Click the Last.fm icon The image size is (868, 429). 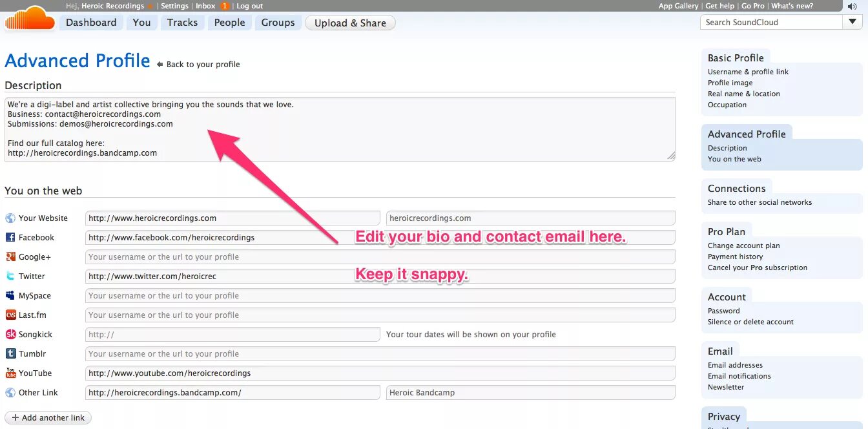(x=10, y=315)
